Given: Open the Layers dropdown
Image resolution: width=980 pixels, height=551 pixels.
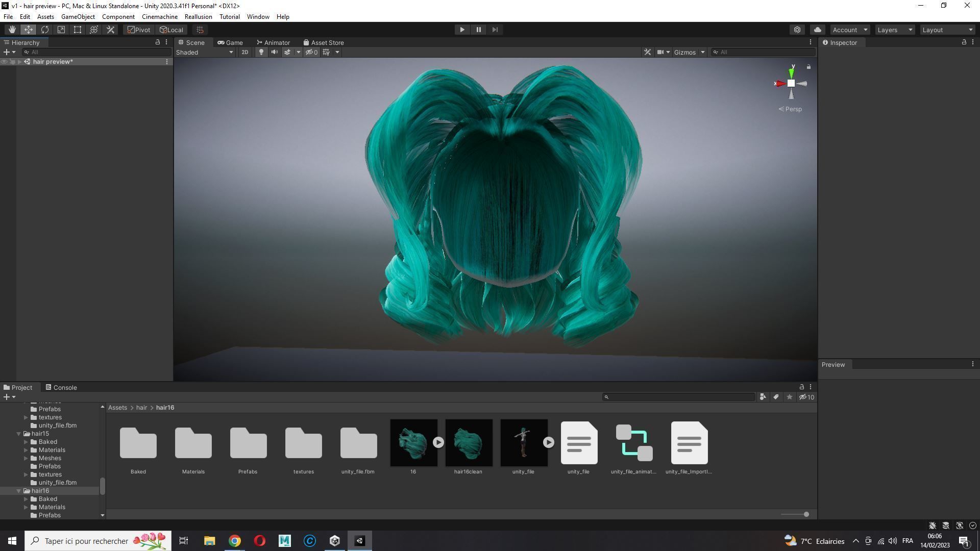Looking at the screenshot, I should pos(895,30).
